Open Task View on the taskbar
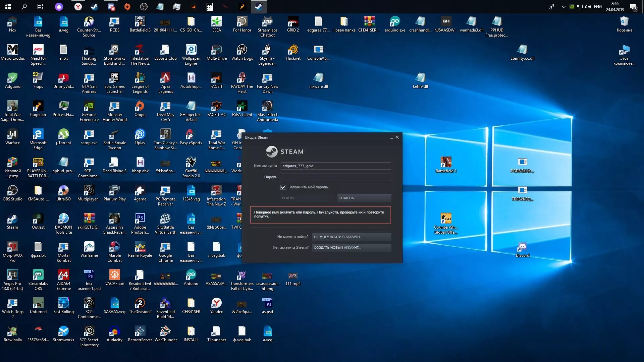The width and height of the screenshot is (644, 362). (40, 7)
